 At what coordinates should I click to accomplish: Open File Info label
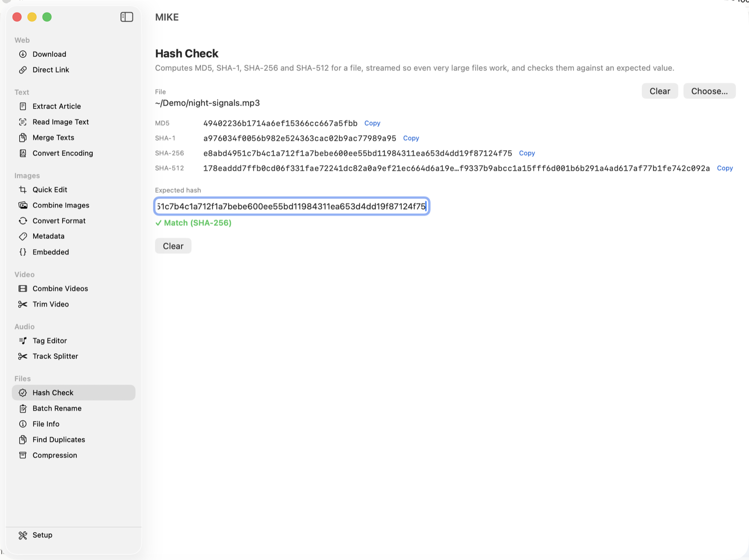(x=46, y=424)
